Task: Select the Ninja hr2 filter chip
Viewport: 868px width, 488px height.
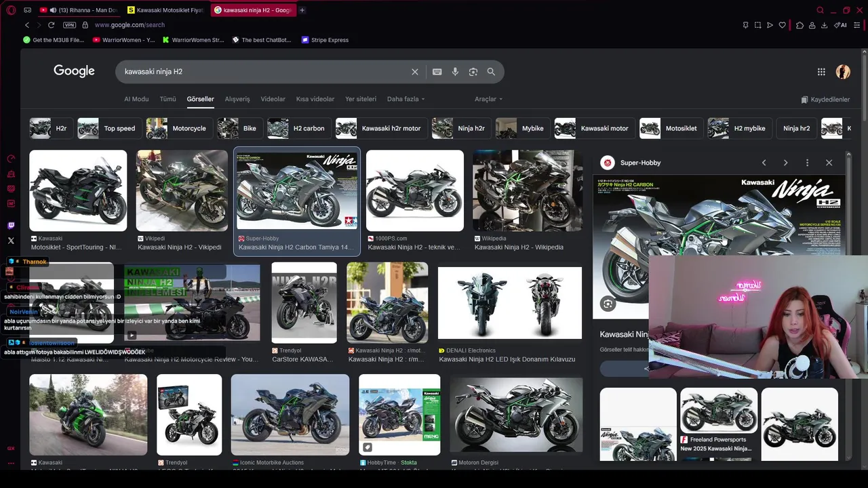Action: pyautogui.click(x=796, y=128)
